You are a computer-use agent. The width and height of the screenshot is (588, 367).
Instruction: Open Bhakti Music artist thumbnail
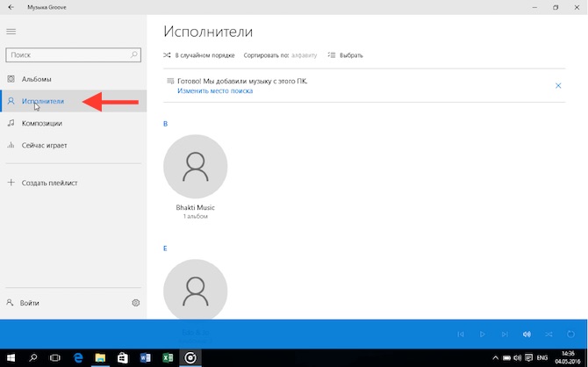(x=196, y=166)
